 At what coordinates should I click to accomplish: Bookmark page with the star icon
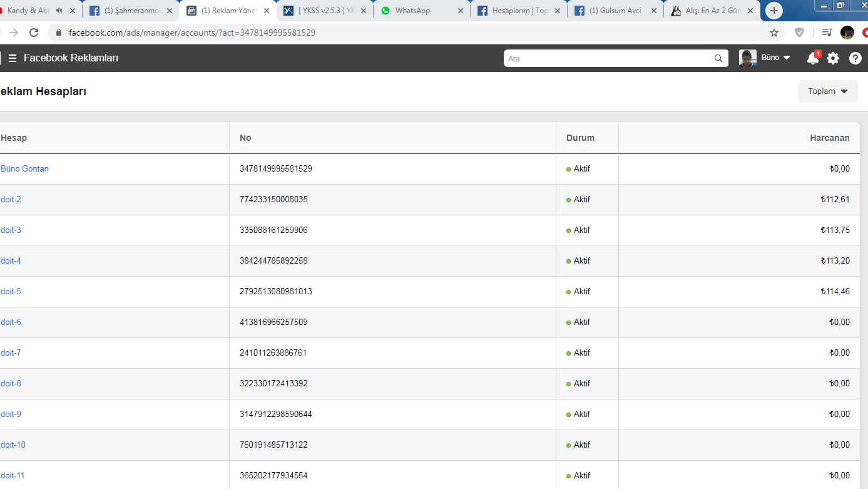[774, 33]
